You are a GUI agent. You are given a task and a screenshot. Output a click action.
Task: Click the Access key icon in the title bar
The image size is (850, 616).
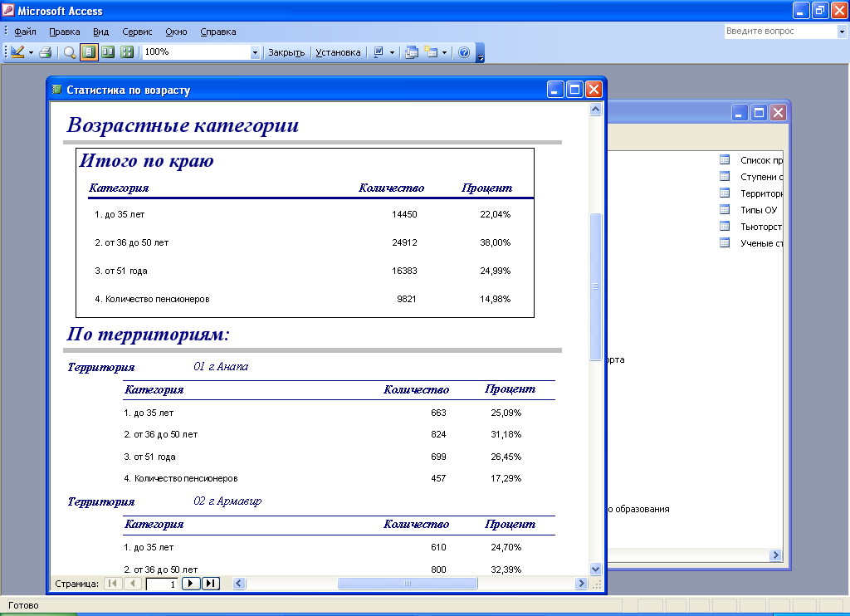click(x=8, y=10)
